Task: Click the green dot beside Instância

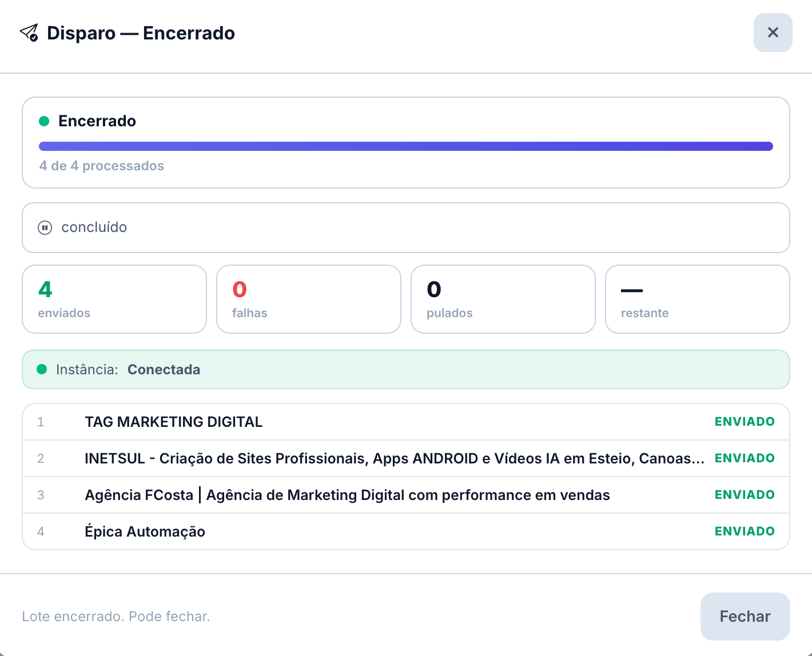Action: click(42, 369)
